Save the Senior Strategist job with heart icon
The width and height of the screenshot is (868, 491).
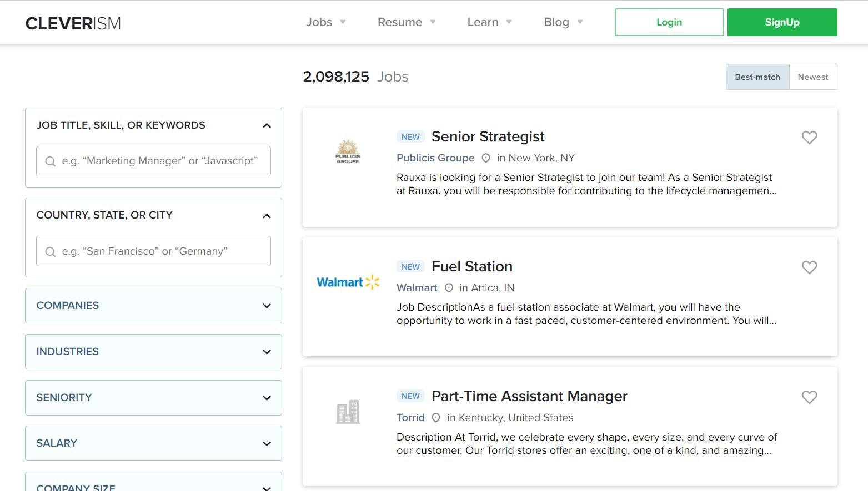click(x=809, y=137)
